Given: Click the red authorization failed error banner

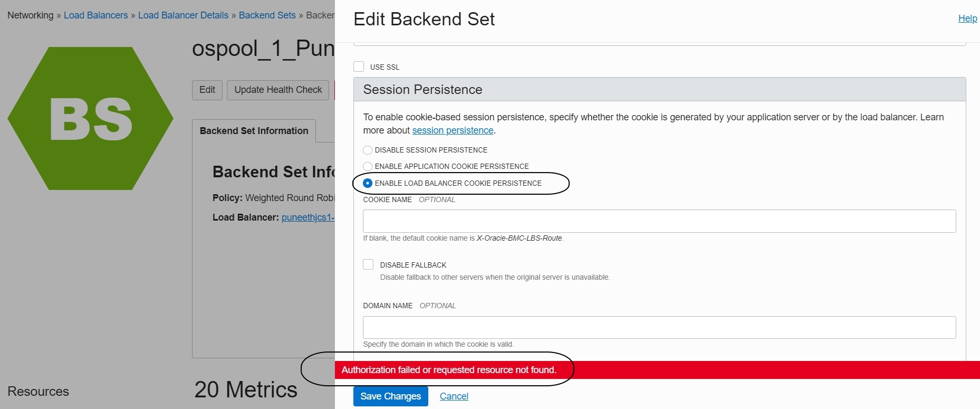Looking at the screenshot, I should coord(657,370).
